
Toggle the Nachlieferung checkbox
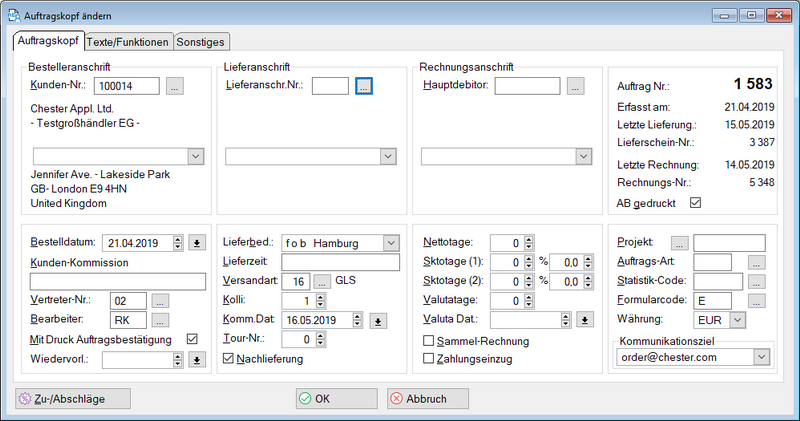pyautogui.click(x=228, y=358)
